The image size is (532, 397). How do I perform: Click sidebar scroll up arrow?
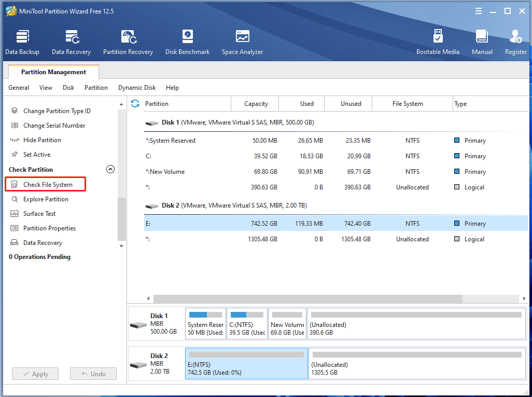coord(121,104)
